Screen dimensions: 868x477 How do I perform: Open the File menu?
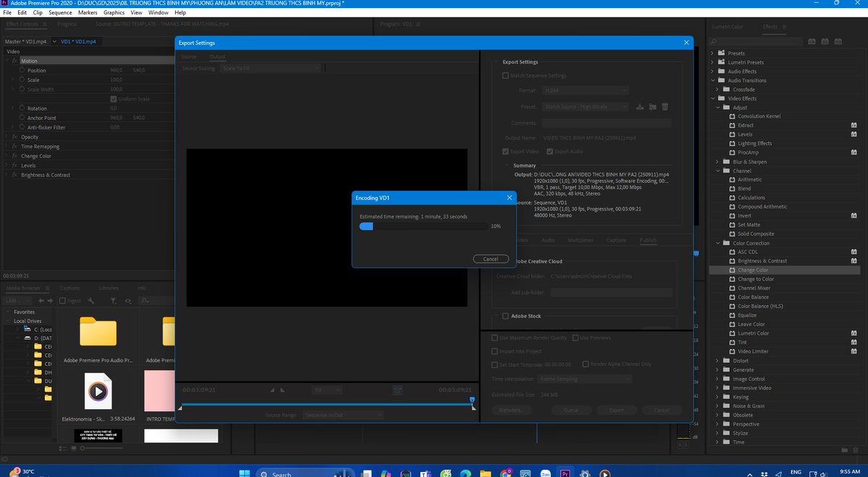[7, 12]
